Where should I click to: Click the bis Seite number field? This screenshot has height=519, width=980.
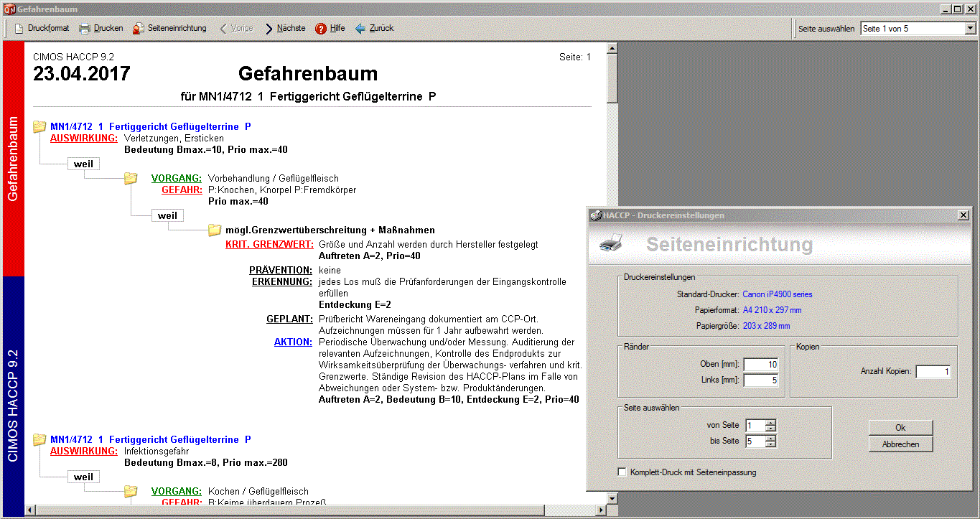click(755, 441)
